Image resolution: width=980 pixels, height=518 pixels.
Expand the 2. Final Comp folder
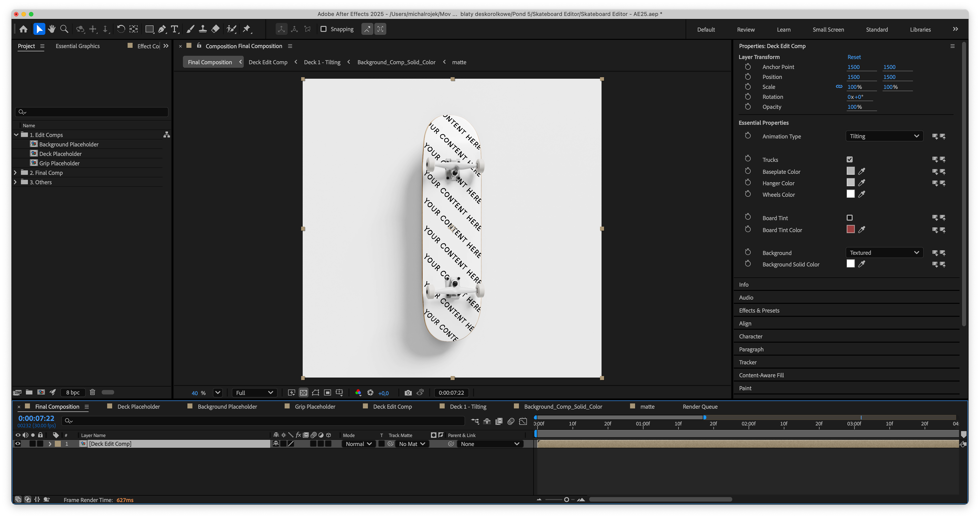(x=15, y=173)
